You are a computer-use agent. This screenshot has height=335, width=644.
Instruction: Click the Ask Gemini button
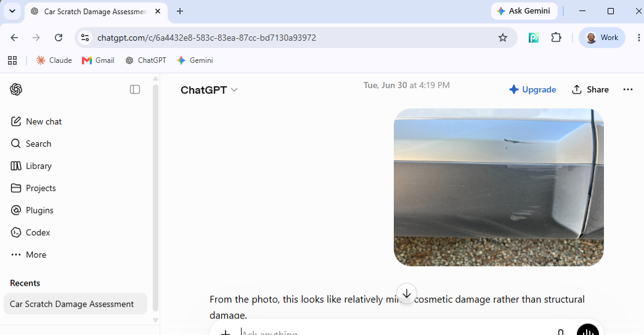click(x=524, y=11)
